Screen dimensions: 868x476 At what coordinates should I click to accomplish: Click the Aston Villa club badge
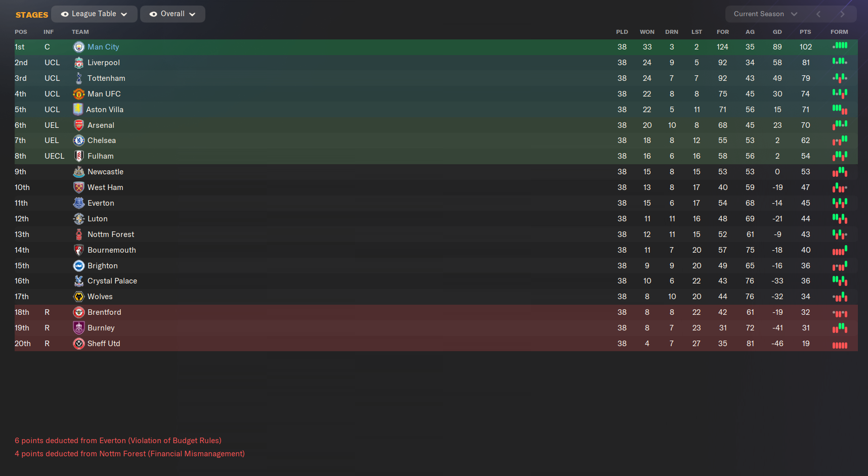tap(79, 109)
